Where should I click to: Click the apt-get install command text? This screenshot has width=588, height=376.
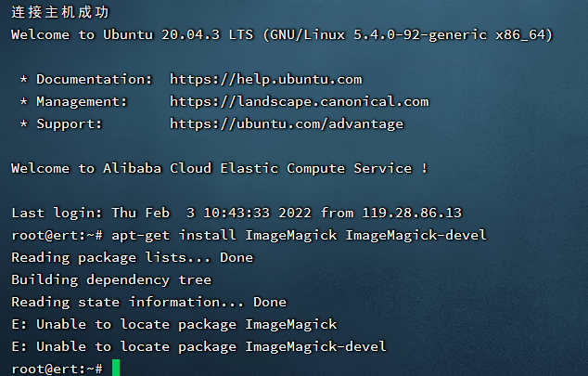(299, 235)
